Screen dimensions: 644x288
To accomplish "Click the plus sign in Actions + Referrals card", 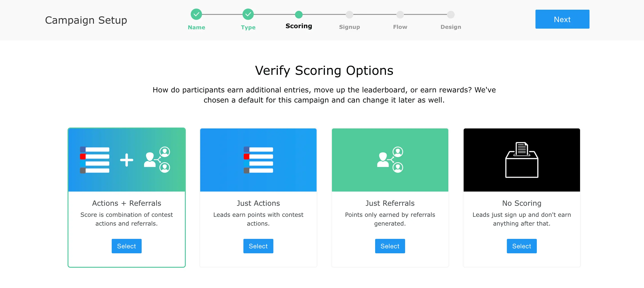I will (x=127, y=160).
